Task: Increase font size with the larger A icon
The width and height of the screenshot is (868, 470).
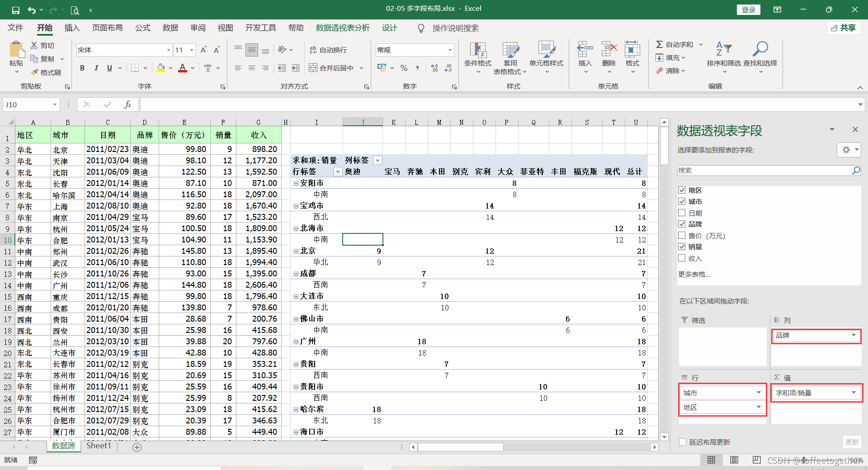Action: click(x=203, y=50)
